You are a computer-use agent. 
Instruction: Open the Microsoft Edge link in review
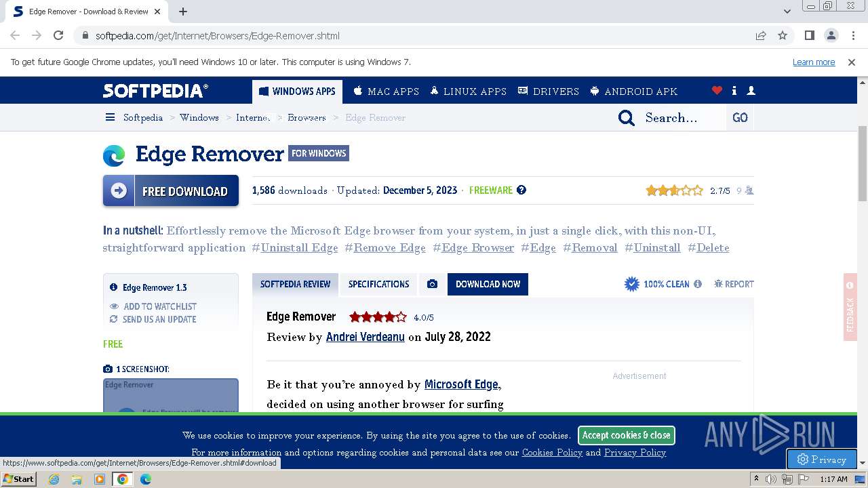tap(461, 384)
